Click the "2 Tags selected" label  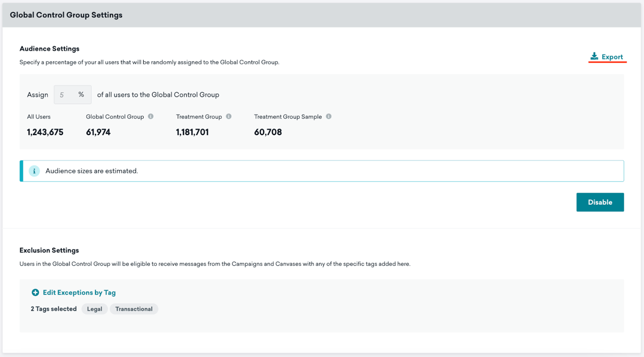pos(54,309)
